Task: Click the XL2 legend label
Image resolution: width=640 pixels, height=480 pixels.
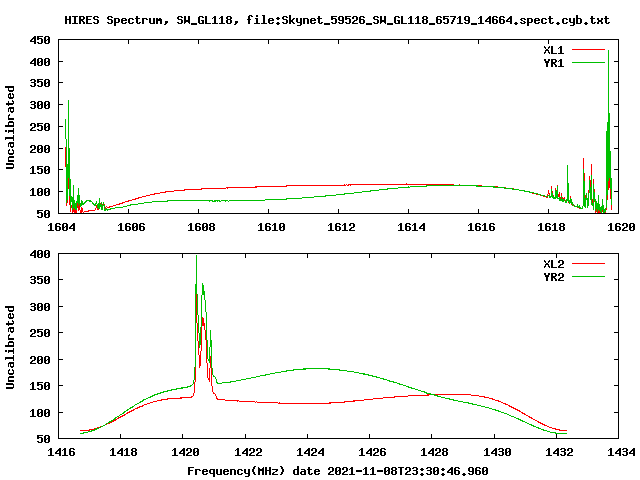Action: point(553,264)
